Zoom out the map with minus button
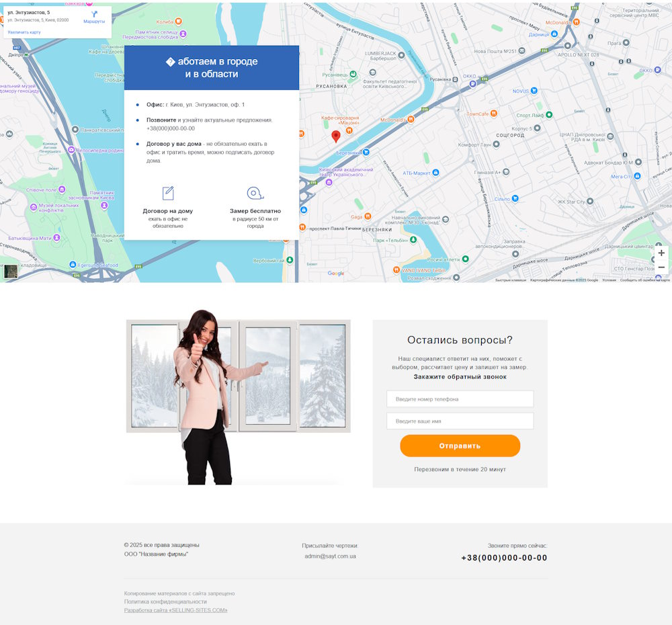This screenshot has height=625, width=672. (x=661, y=267)
